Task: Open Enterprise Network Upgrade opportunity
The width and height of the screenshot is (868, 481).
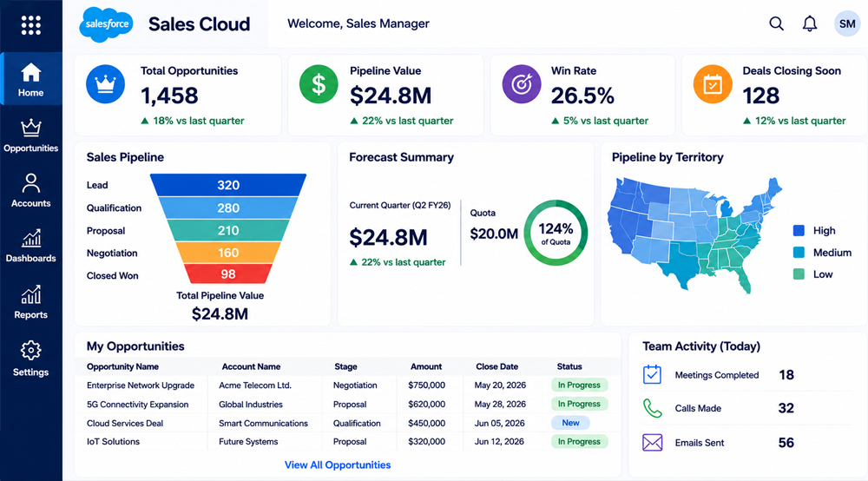Action: 141,385
